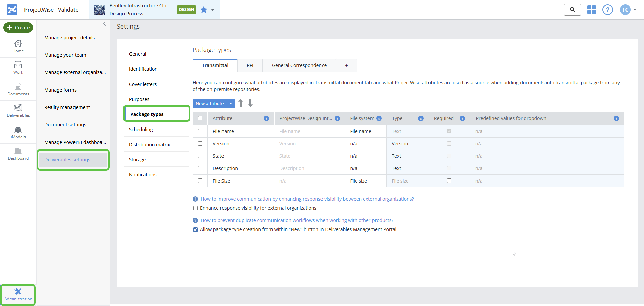Uncheck allow package type creation option
Viewport: 644px width, 306px height.
(195, 229)
